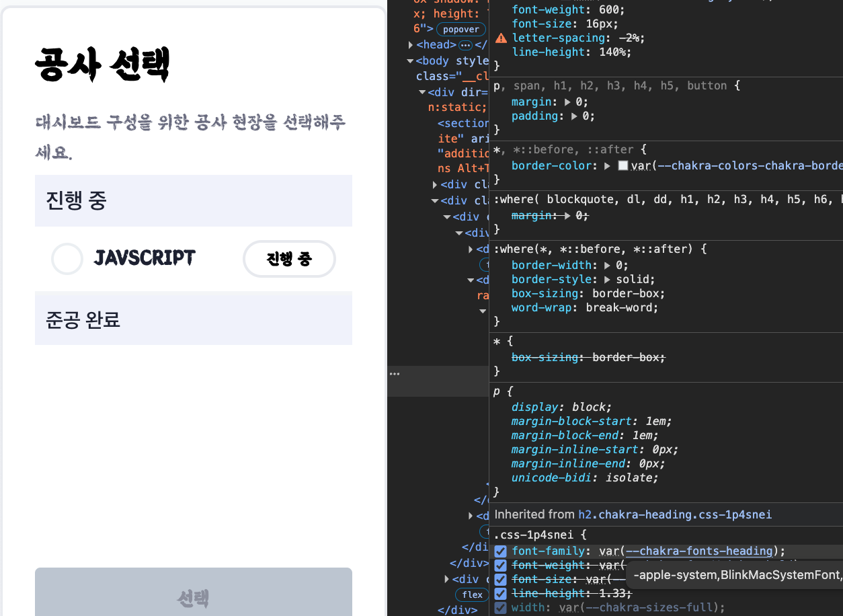Open the h2.chakra-heading.css-1p4snei link
Image resolution: width=843 pixels, height=616 pixels.
pos(674,514)
